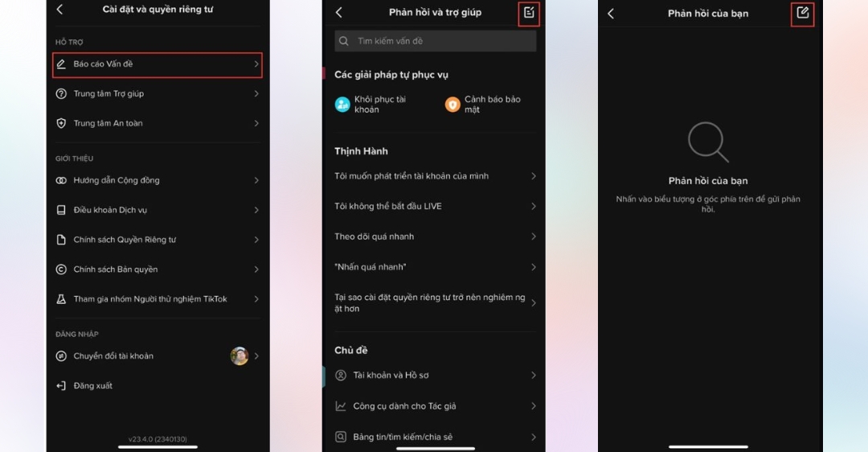Click Bảng tin/tìm kiếm/chia sẻ text

403,437
